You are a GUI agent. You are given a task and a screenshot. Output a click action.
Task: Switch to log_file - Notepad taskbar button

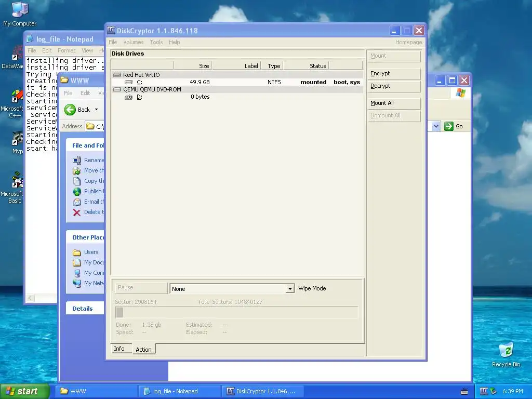point(180,391)
